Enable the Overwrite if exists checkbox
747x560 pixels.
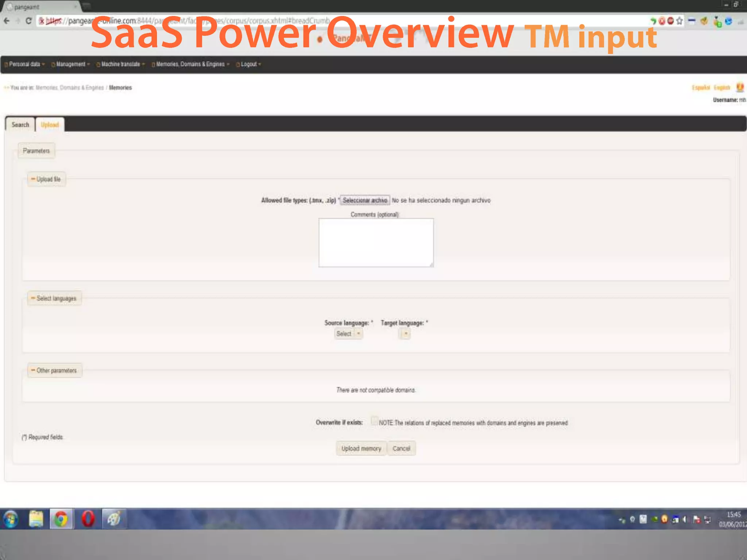click(374, 421)
